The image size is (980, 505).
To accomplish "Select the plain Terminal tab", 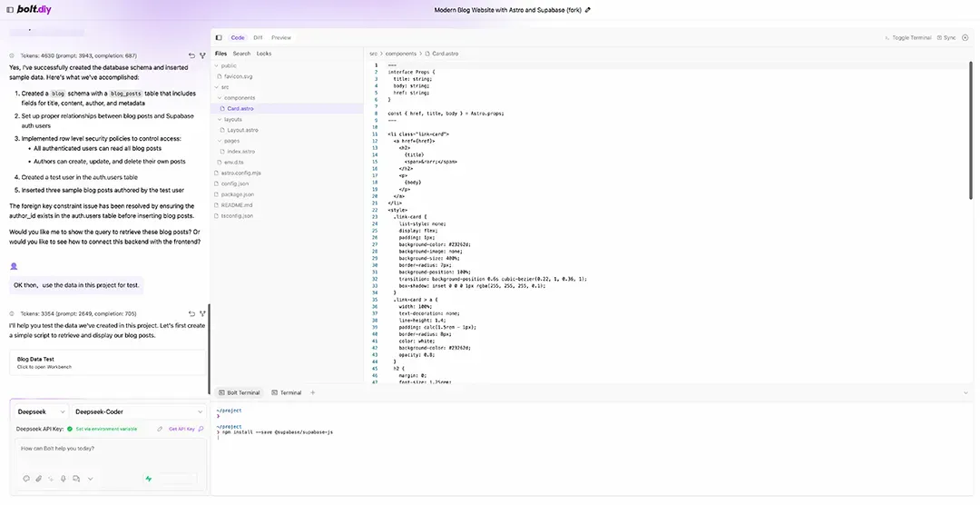I will point(287,393).
